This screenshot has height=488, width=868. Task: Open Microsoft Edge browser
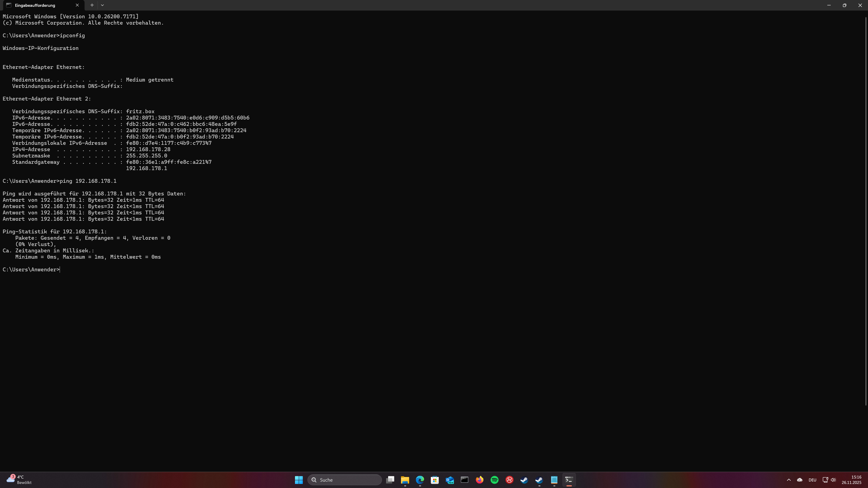coord(420,480)
